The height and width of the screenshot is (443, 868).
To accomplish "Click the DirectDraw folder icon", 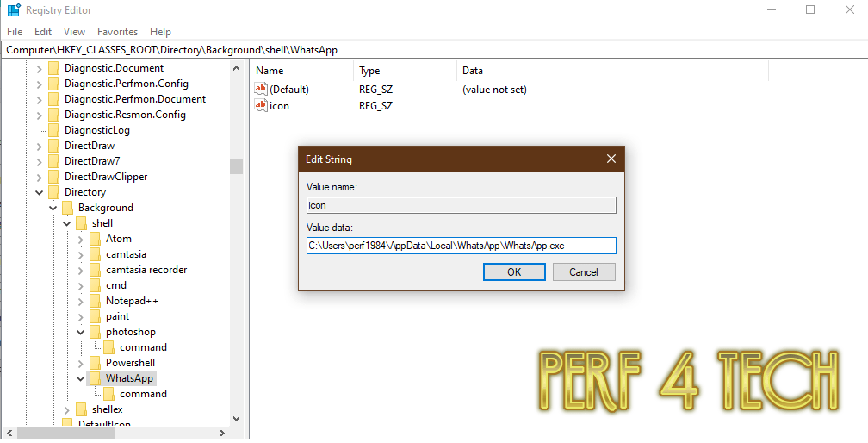I will pyautogui.click(x=53, y=146).
